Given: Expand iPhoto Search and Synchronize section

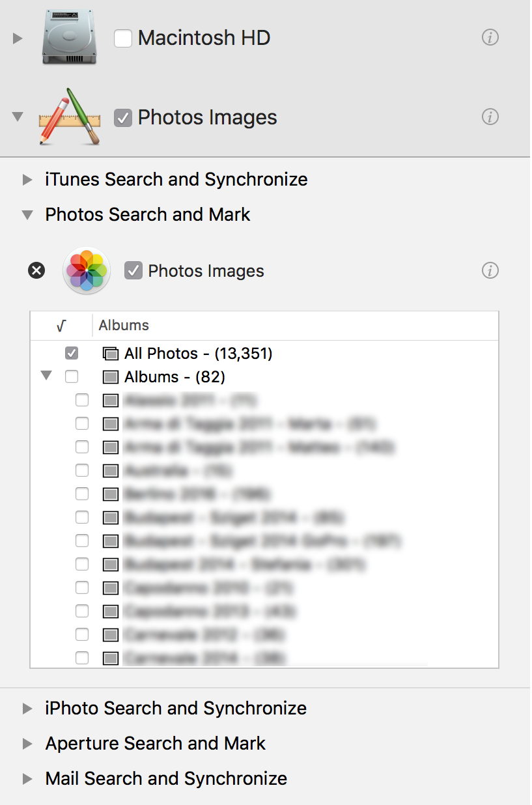Looking at the screenshot, I should [x=27, y=709].
